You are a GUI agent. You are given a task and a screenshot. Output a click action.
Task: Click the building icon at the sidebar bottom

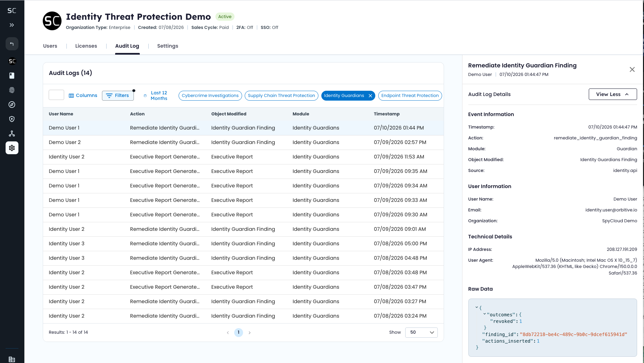tap(12, 359)
